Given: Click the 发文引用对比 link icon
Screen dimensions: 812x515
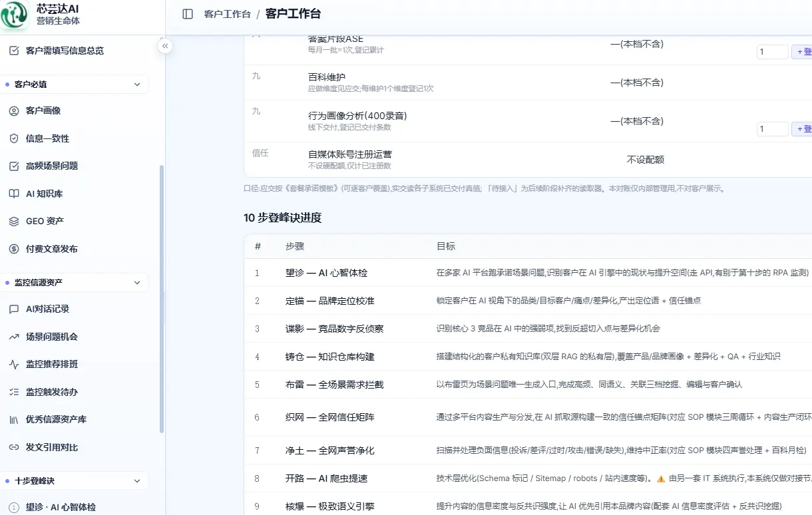Looking at the screenshot, I should (x=14, y=447).
